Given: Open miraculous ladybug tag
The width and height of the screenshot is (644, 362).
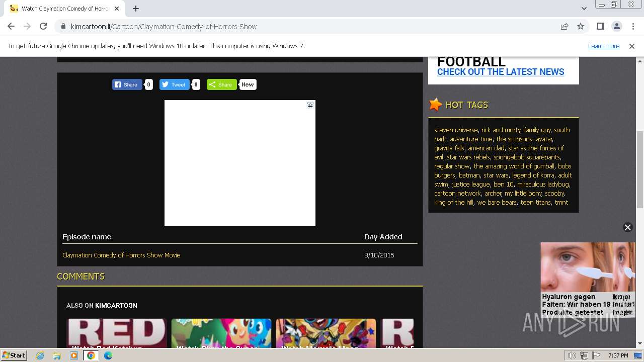Looking at the screenshot, I should (x=543, y=184).
